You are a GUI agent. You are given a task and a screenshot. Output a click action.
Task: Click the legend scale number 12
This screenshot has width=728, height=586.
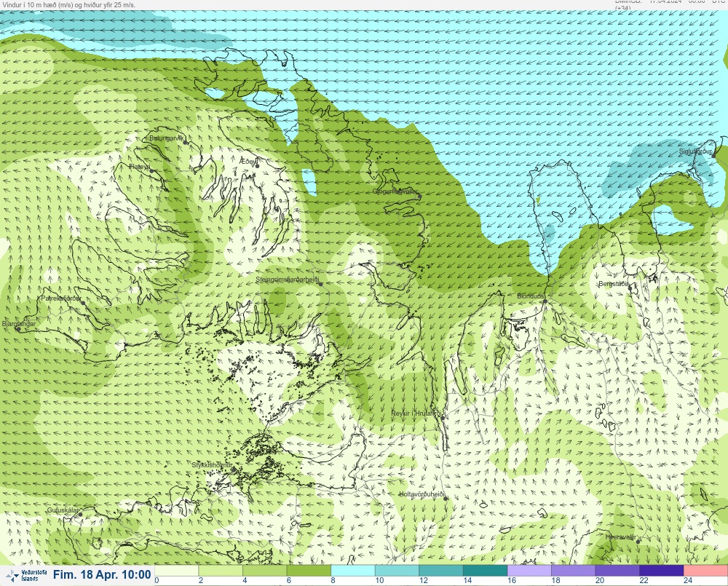(424, 580)
